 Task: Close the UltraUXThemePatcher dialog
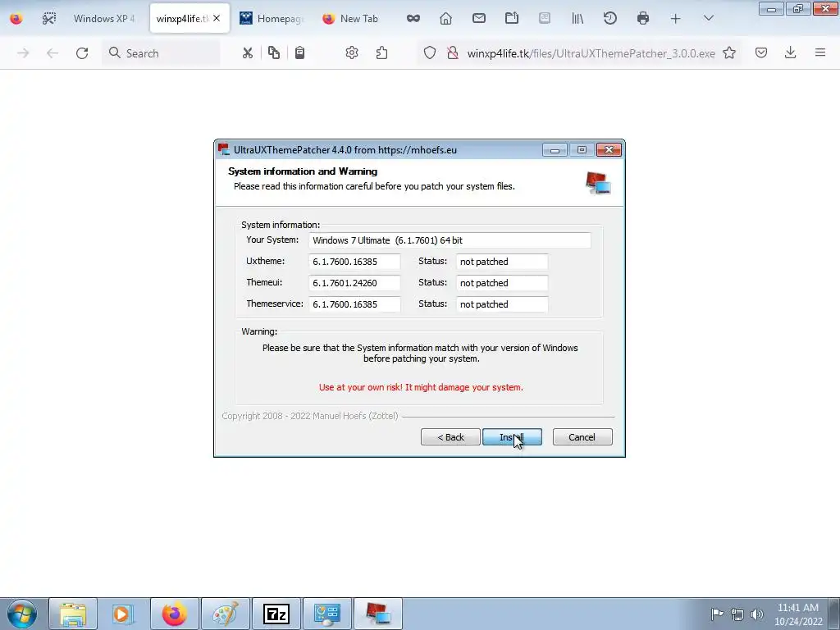click(x=609, y=150)
